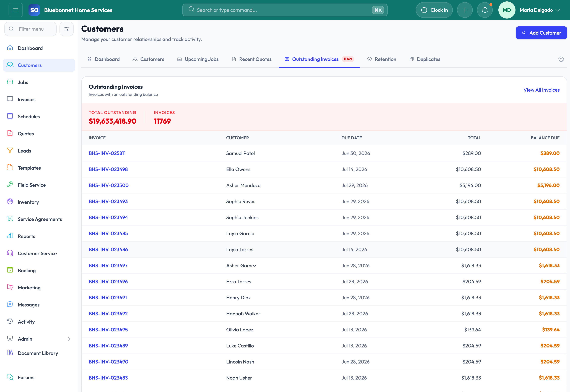
Task: Click the SO logo icon
Action: pos(34,10)
